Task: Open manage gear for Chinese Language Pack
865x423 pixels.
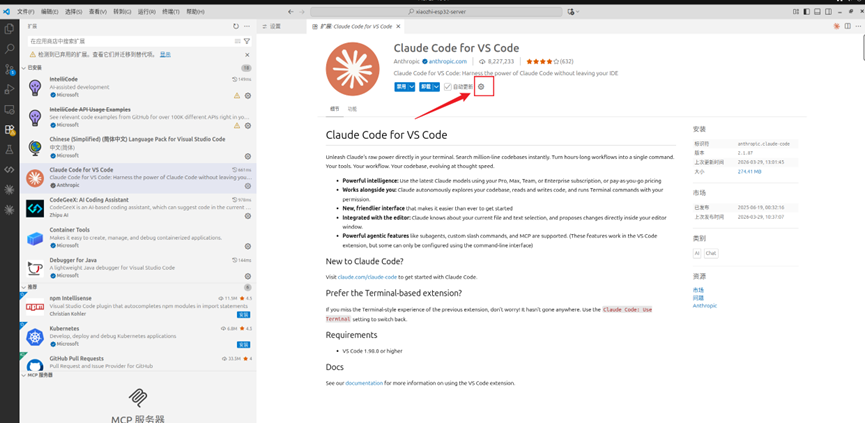Action: click(x=248, y=156)
